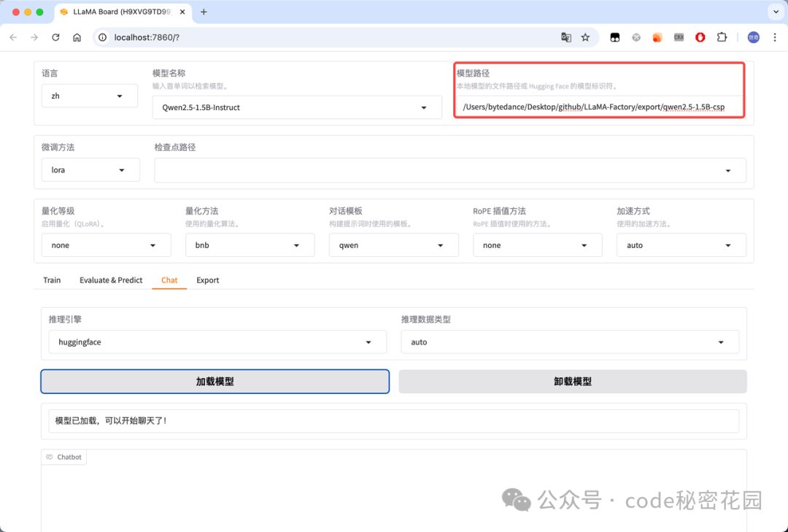788x532 pixels.
Task: Click the 卸载模型 unload model button
Action: (572, 381)
